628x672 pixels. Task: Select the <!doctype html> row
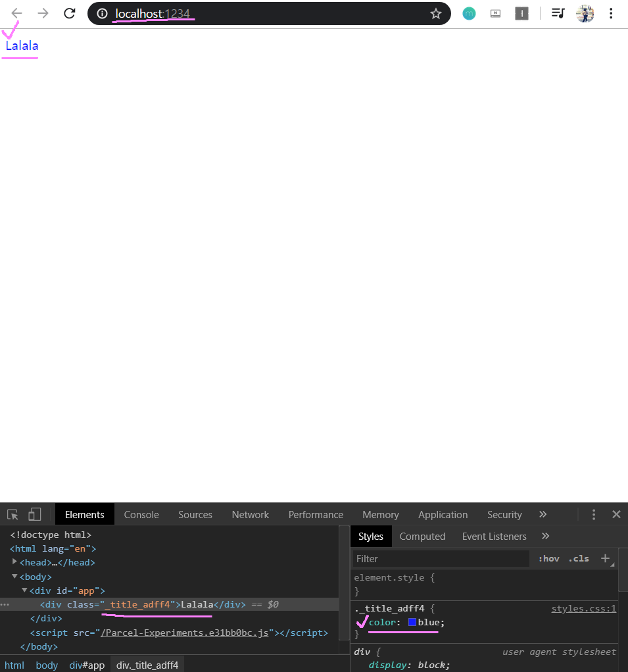51,535
